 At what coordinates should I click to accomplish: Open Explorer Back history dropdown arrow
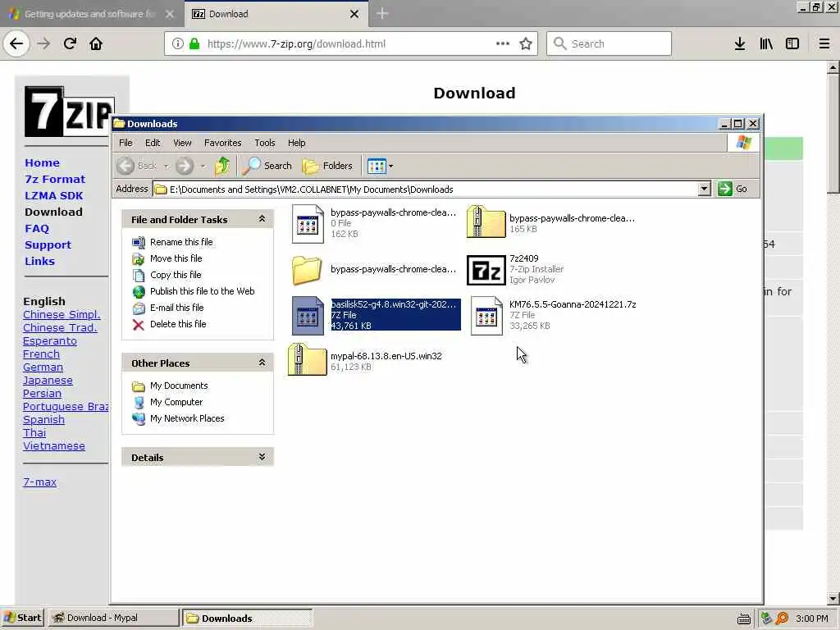tap(167, 166)
